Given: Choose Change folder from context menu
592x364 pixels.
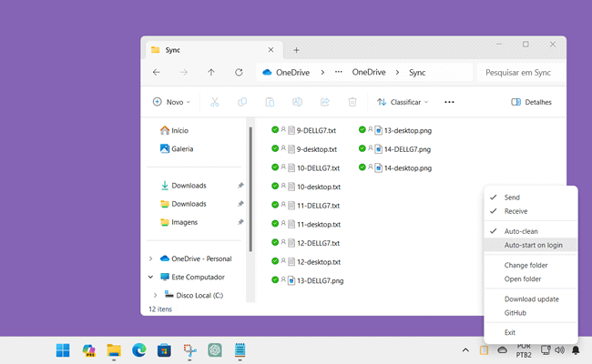Looking at the screenshot, I should [x=526, y=265].
